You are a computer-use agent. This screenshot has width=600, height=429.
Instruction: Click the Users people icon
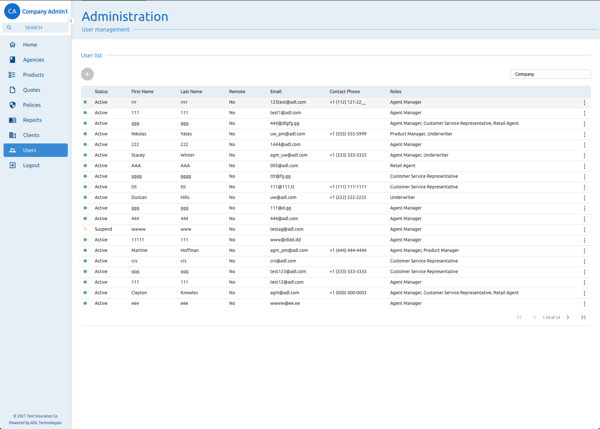pos(13,150)
